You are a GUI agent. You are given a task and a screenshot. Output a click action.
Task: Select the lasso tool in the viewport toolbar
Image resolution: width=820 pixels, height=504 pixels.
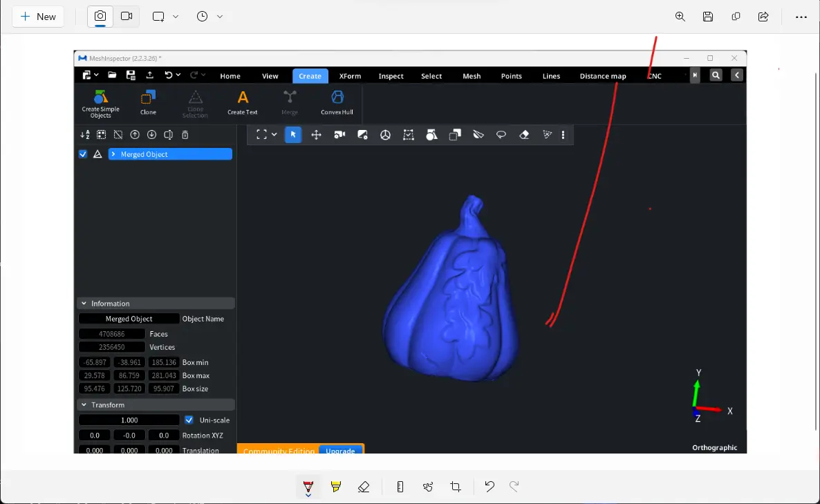pos(501,135)
